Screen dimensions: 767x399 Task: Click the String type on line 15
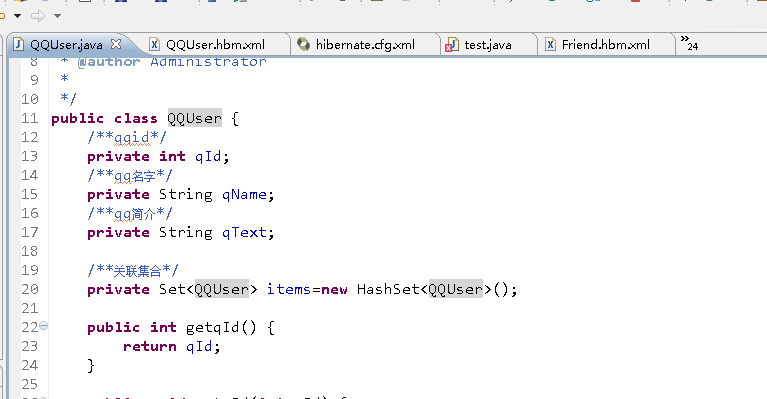point(185,195)
